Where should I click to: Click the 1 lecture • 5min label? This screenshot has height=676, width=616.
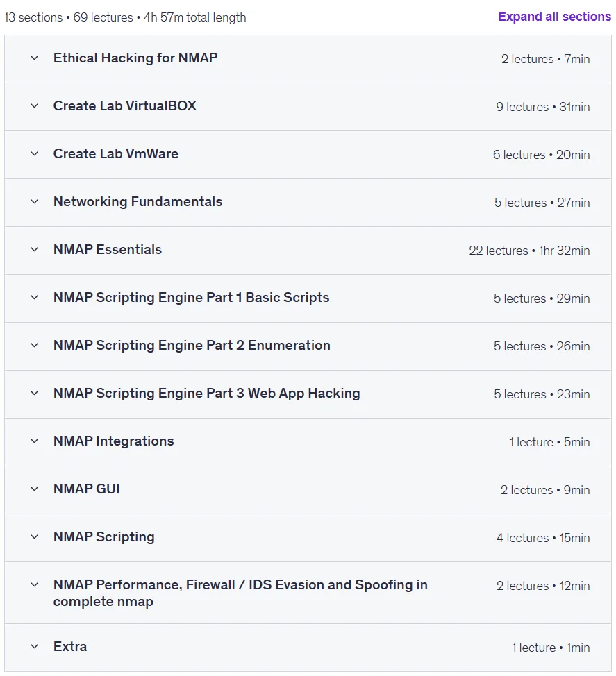coord(549,442)
